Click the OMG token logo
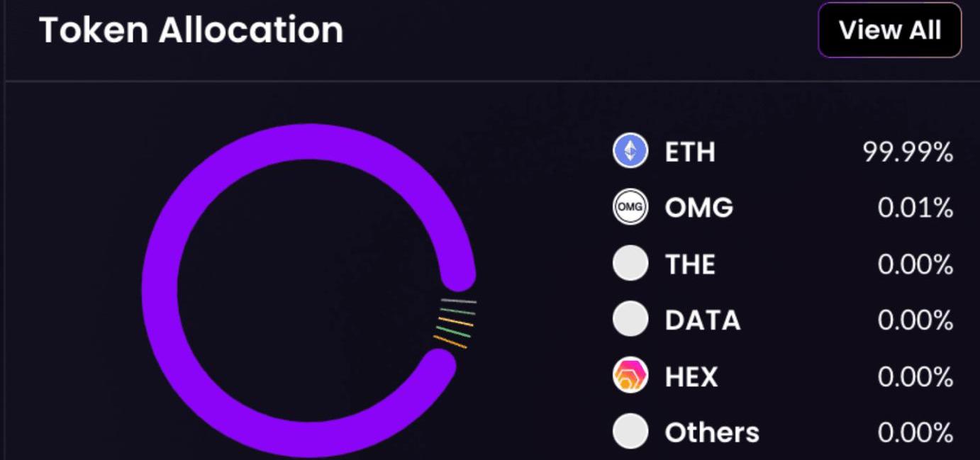980x460 pixels. point(630,208)
